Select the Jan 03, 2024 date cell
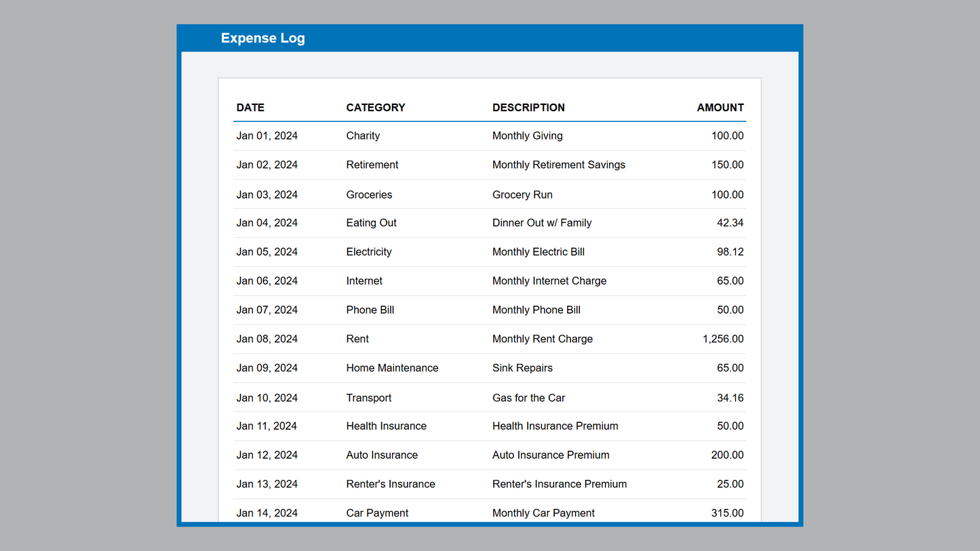Image resolution: width=980 pixels, height=551 pixels. click(x=267, y=195)
